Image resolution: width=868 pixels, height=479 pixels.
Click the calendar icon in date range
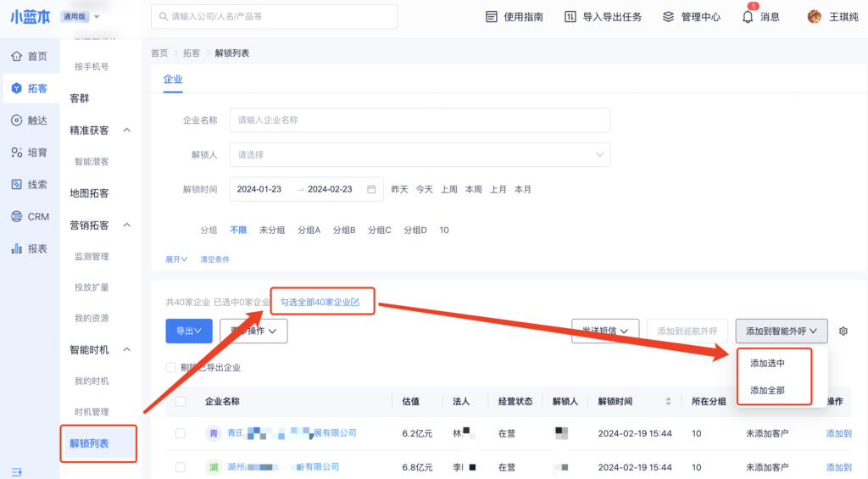coord(371,189)
